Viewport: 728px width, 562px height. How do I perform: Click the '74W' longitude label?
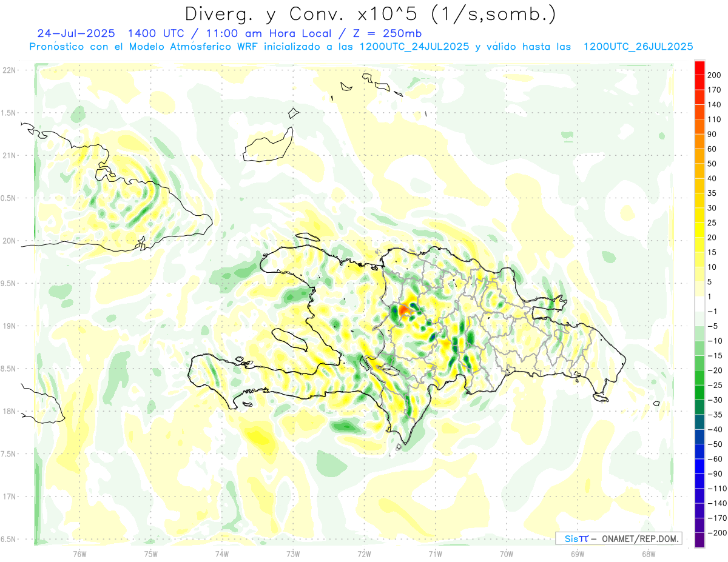(x=221, y=554)
